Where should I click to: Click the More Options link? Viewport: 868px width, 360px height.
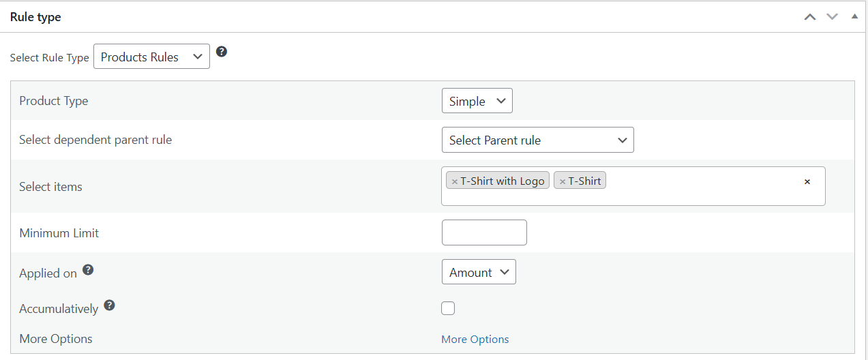coord(475,339)
